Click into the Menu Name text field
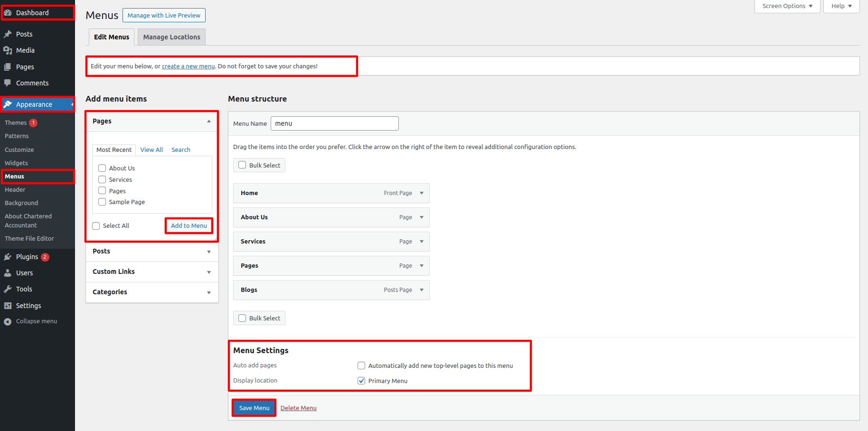Screen dimensions: 868x431 click(334, 123)
